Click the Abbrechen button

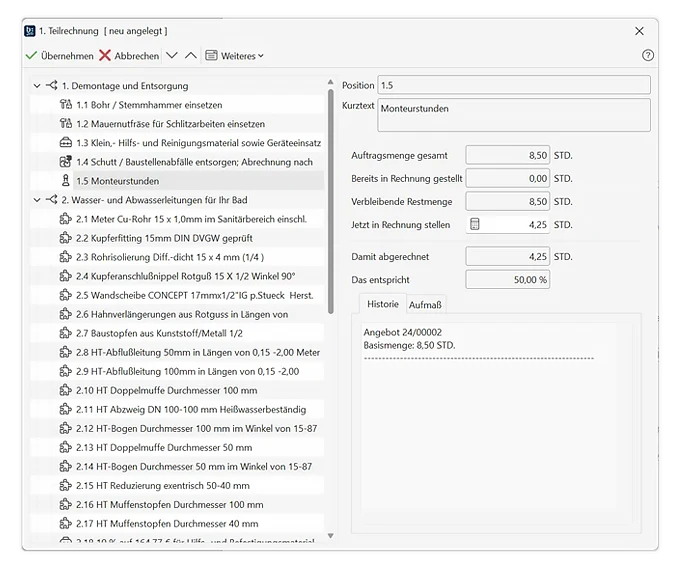pyautogui.click(x=129, y=56)
